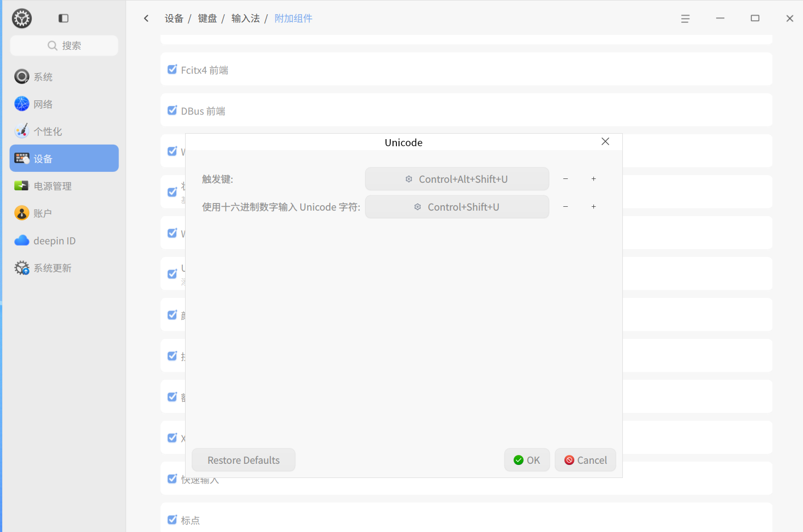The image size is (803, 532).
Task: Open the 系统 settings category
Action: [64, 77]
